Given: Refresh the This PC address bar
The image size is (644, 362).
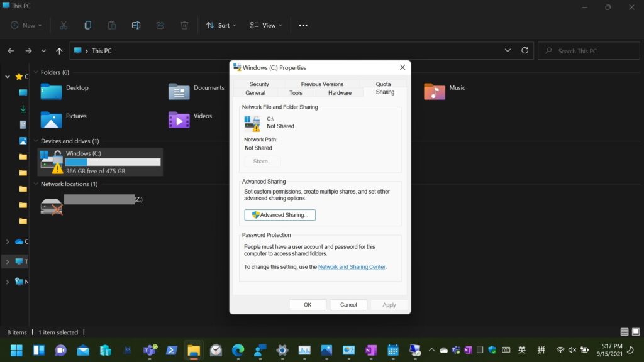Looking at the screenshot, I should [x=525, y=50].
